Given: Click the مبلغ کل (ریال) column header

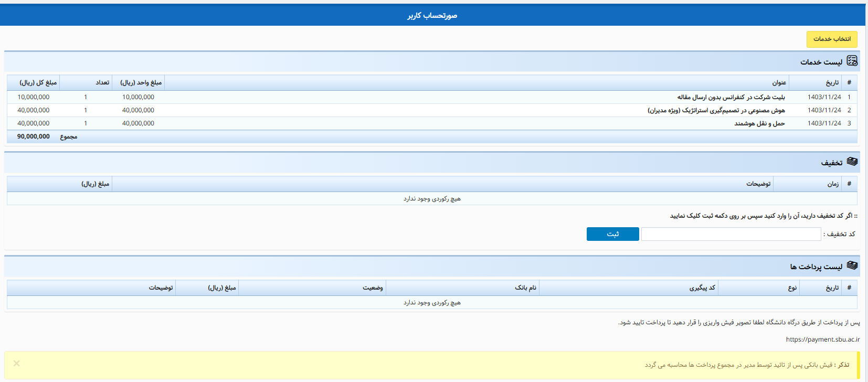Looking at the screenshot, I should 38,83.
